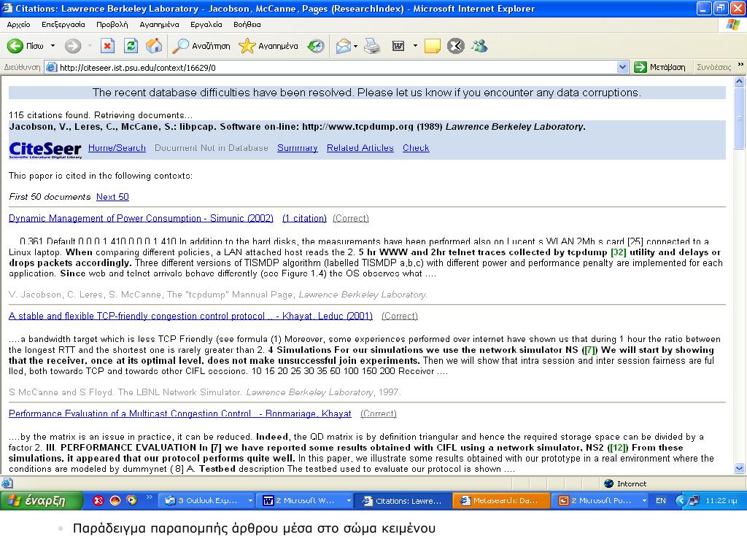Open the Mail envelope toolbar icon
The width and height of the screenshot is (747, 560).
point(343,46)
